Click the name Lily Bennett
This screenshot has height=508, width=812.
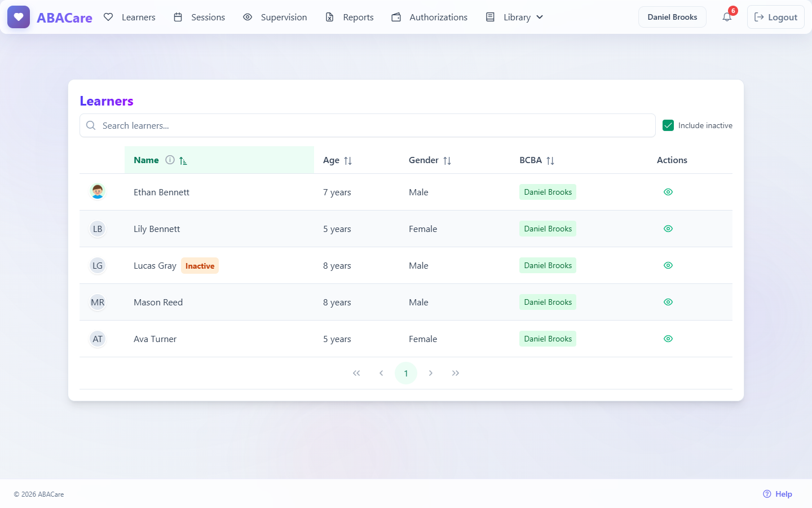click(x=157, y=229)
